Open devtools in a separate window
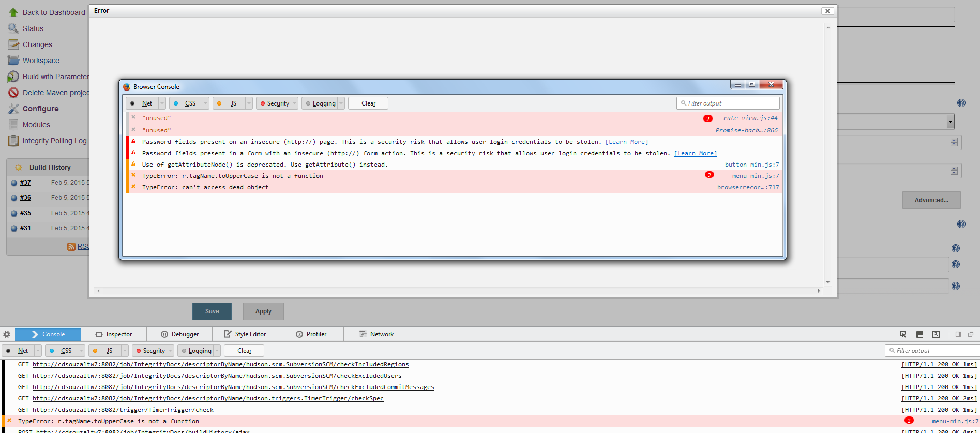 pyautogui.click(x=971, y=334)
